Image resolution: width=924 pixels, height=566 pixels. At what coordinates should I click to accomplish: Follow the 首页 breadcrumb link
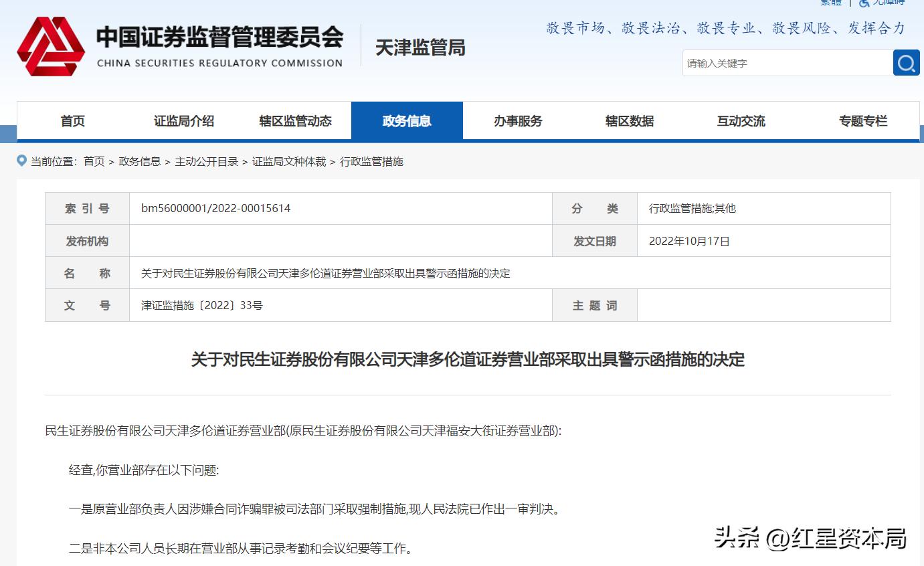91,161
